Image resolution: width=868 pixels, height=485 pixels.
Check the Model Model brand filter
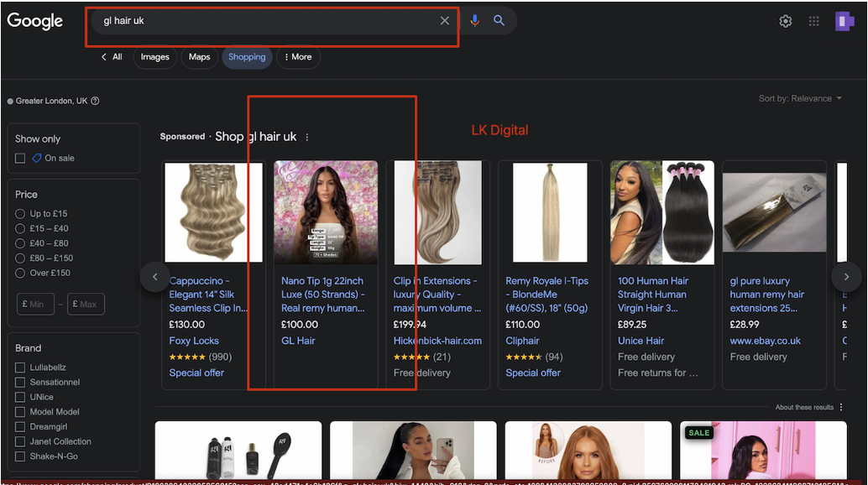coord(20,412)
